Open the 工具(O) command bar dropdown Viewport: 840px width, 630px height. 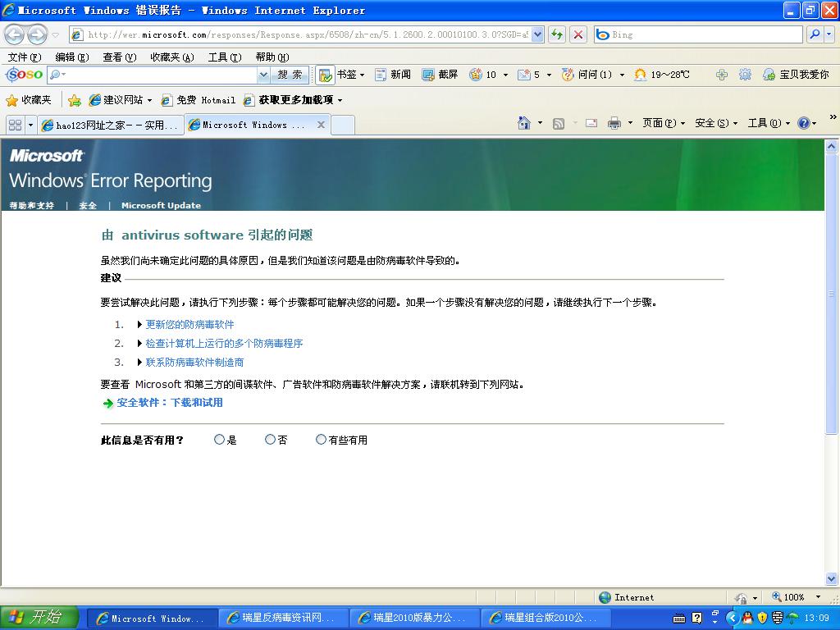[x=769, y=123]
